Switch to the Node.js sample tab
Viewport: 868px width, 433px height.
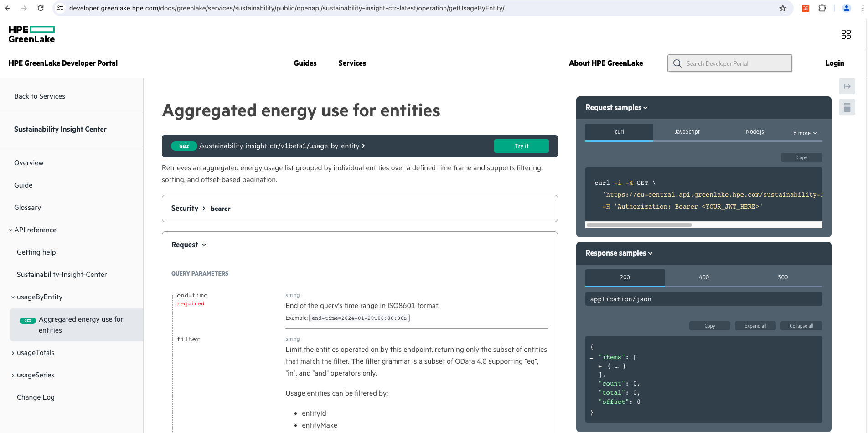tap(754, 132)
